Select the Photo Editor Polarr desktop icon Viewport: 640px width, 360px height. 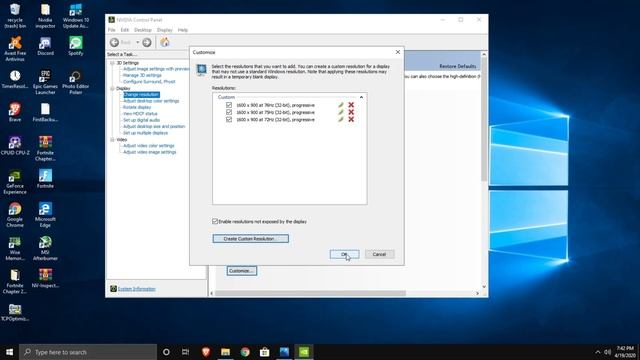76,82
